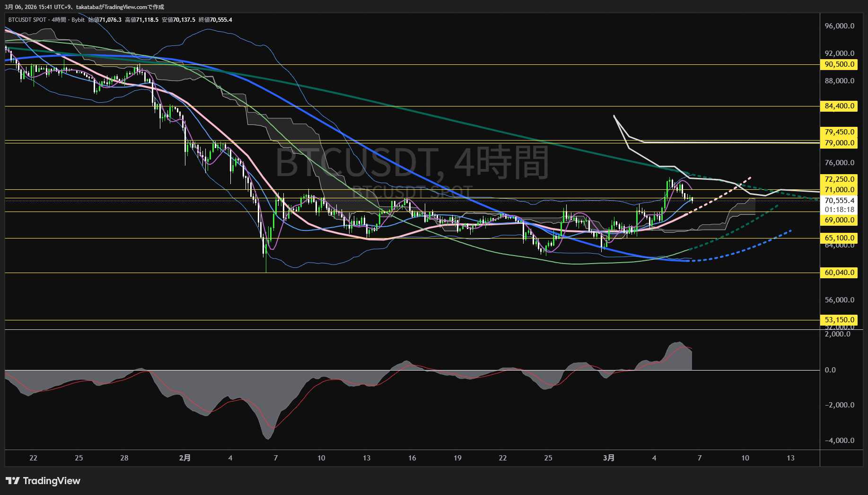Click the 終値 70,555.4 close value in header

[x=215, y=20]
